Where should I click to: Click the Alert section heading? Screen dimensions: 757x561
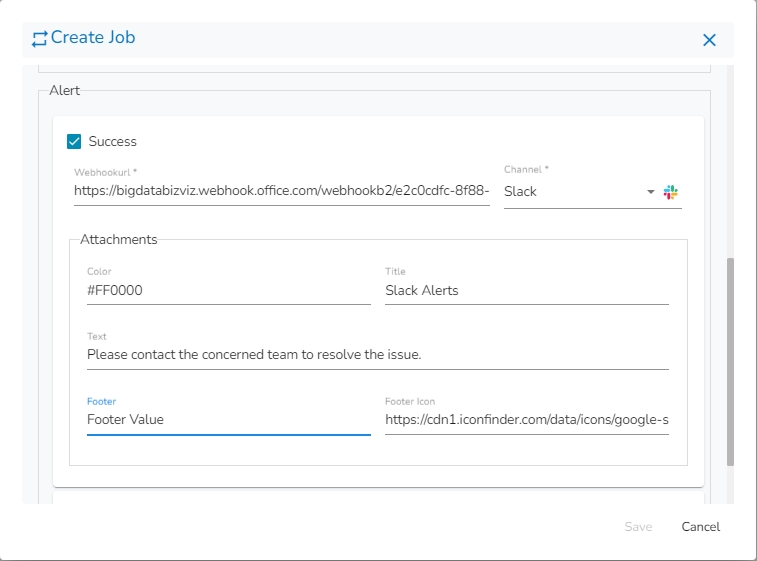(64, 90)
